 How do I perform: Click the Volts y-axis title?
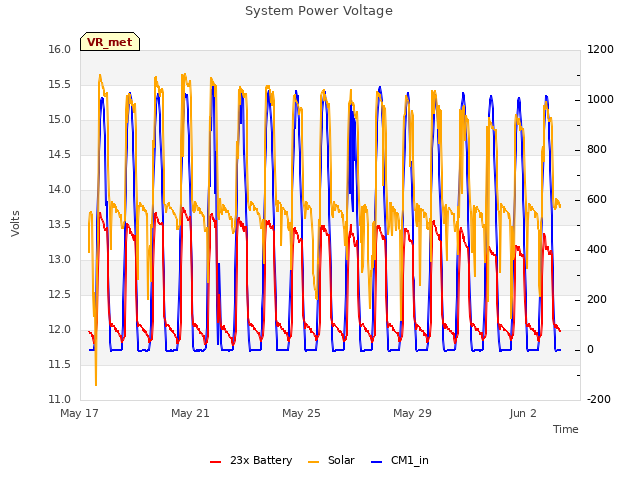(15, 223)
